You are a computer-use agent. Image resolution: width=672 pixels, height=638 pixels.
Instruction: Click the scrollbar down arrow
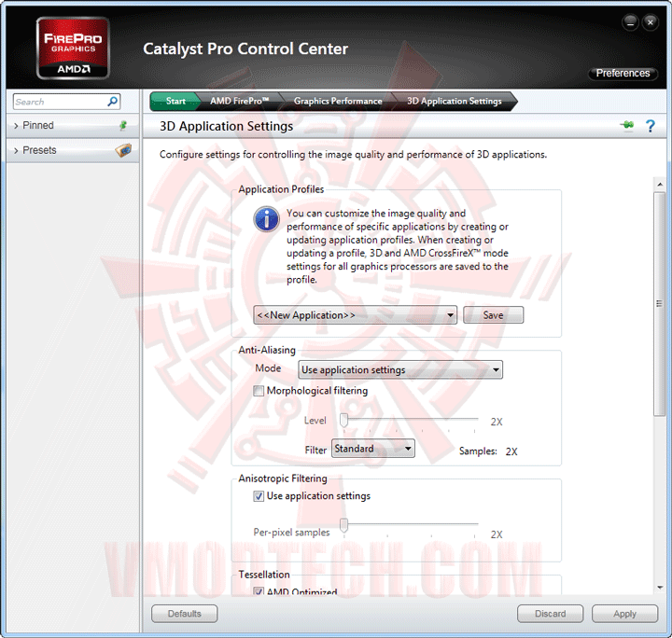(660, 588)
